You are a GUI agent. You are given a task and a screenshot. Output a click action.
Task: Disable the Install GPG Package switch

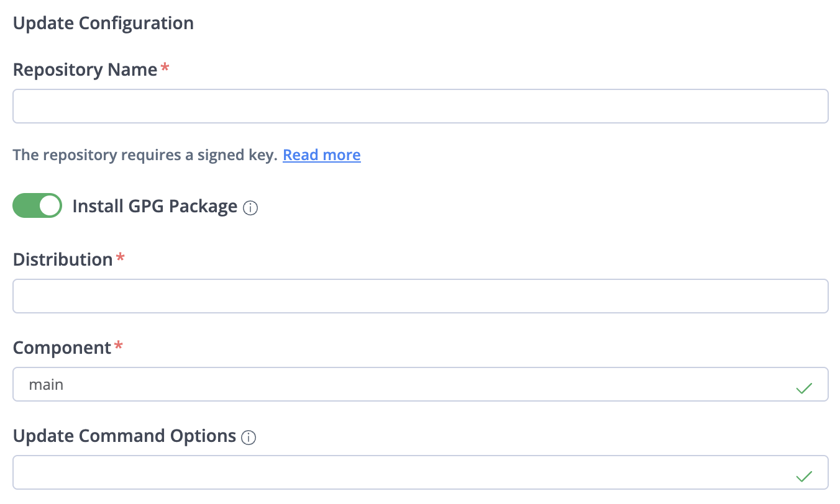[37, 205]
